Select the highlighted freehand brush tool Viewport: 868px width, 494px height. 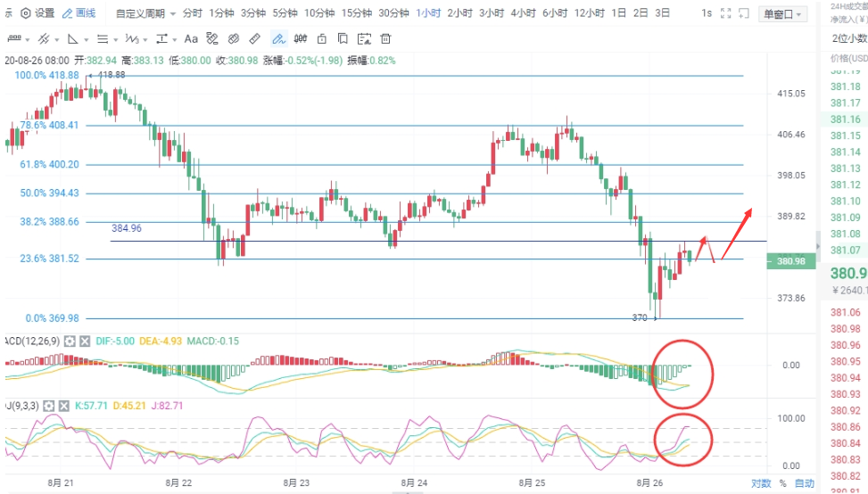[277, 39]
